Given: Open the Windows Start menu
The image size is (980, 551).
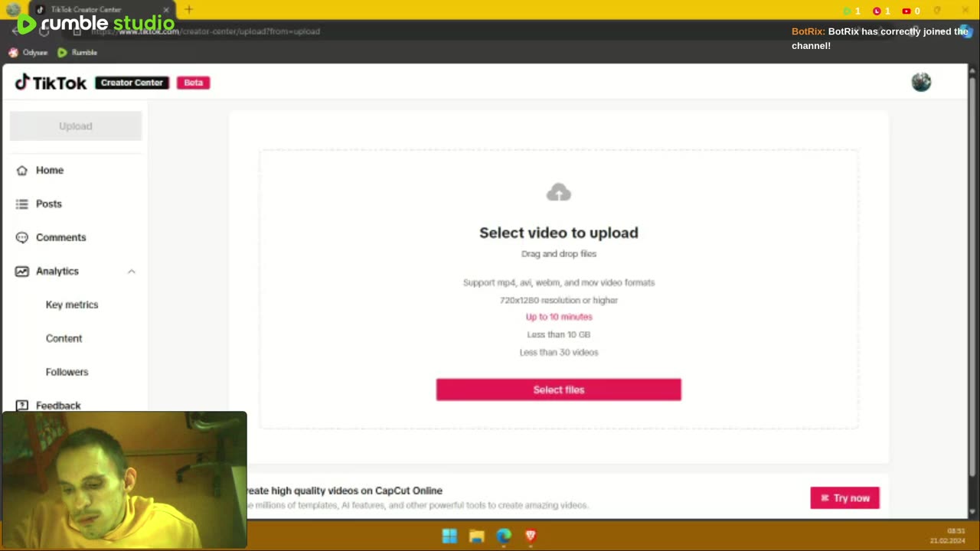Looking at the screenshot, I should coord(449,536).
